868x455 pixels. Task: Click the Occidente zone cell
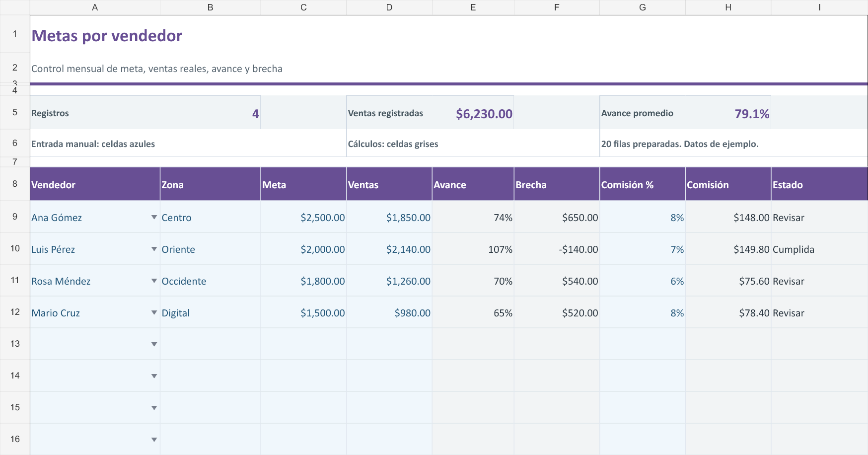click(x=210, y=281)
